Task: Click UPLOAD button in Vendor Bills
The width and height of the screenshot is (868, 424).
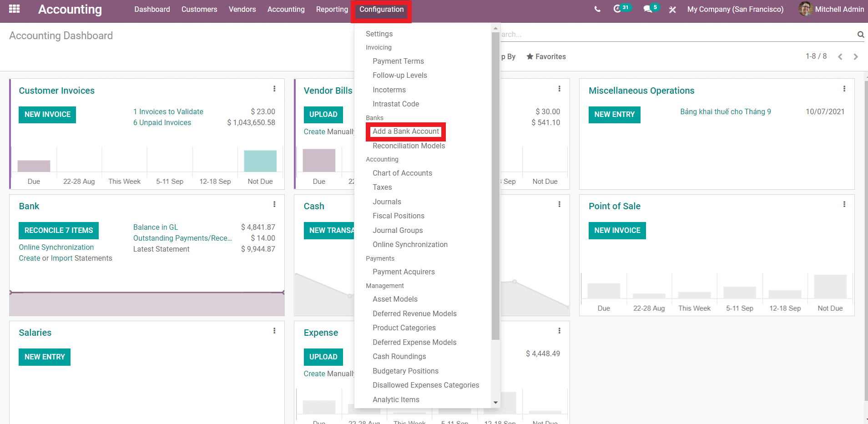Action: [323, 115]
